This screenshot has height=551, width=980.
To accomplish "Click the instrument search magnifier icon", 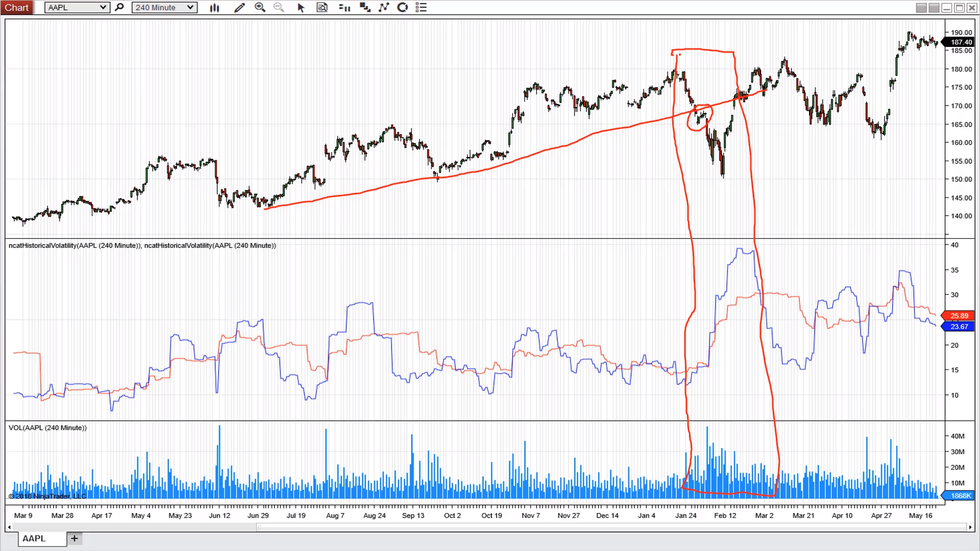I will pos(119,7).
